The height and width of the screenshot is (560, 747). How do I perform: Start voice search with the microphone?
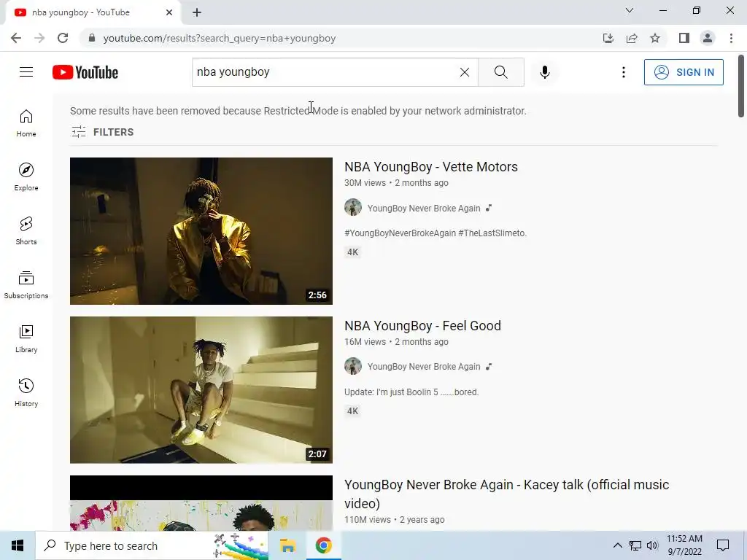point(544,72)
